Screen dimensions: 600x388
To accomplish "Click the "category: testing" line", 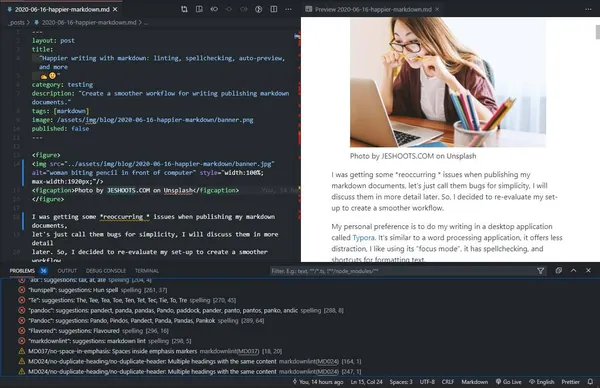I will tap(62, 85).
